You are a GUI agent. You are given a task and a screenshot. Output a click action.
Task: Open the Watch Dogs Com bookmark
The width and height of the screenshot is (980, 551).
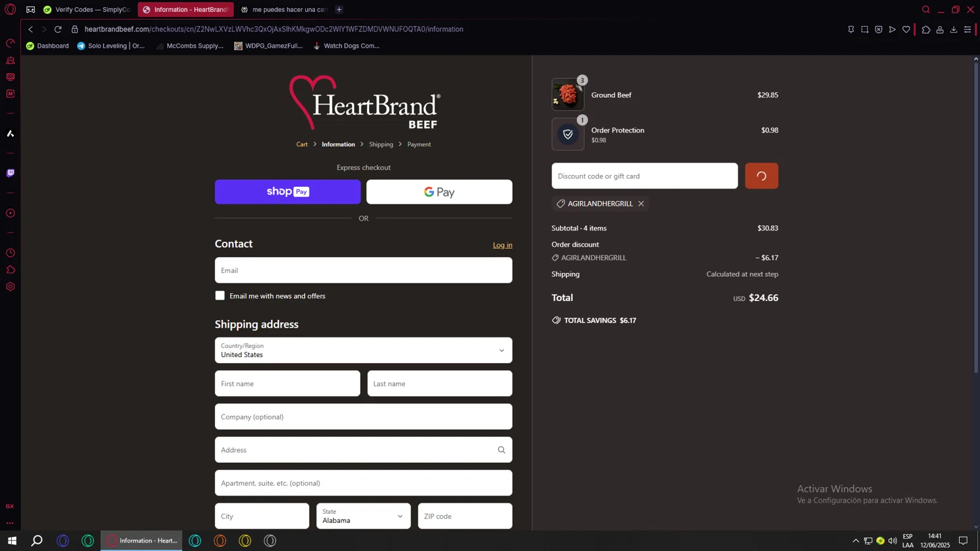click(346, 46)
